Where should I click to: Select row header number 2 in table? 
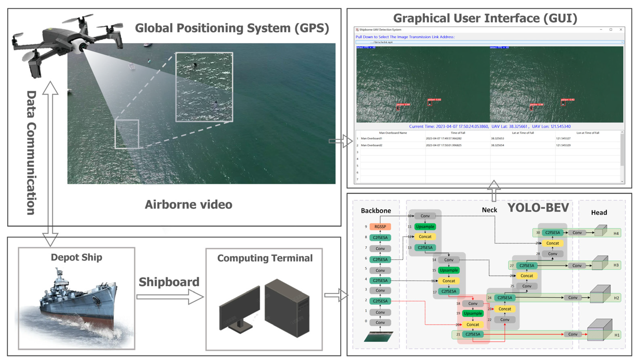click(357, 145)
